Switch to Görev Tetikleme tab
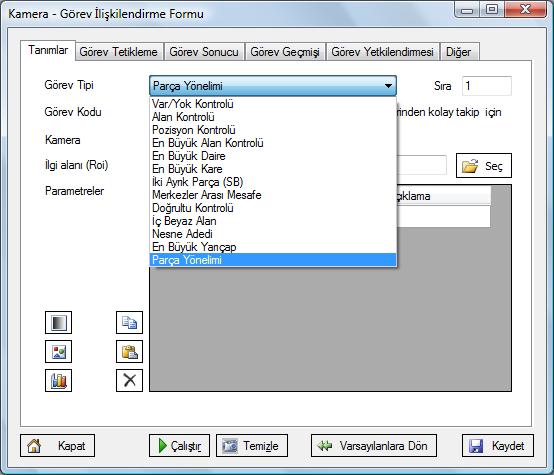The height and width of the screenshot is (475, 554). pyautogui.click(x=119, y=52)
